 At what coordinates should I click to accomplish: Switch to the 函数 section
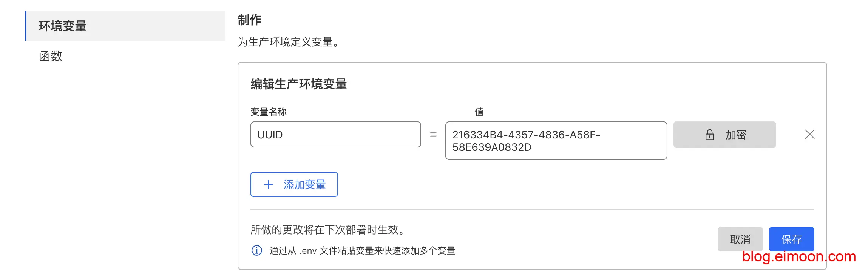tap(50, 57)
